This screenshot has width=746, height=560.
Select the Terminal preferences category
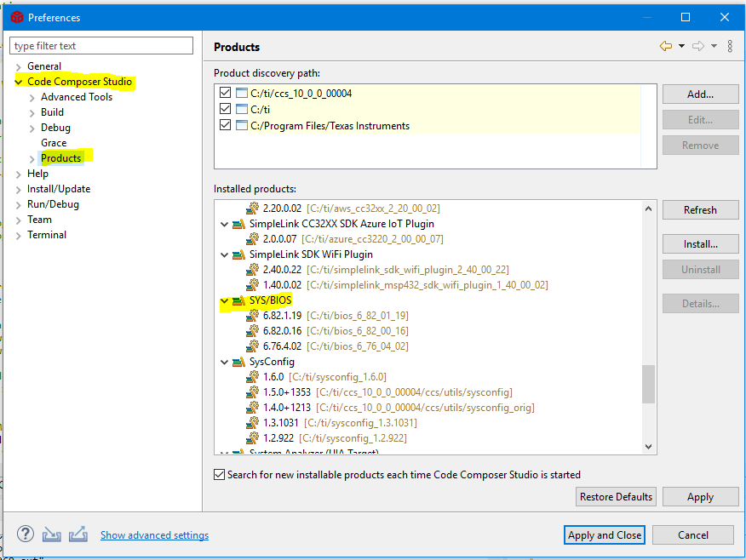click(47, 234)
